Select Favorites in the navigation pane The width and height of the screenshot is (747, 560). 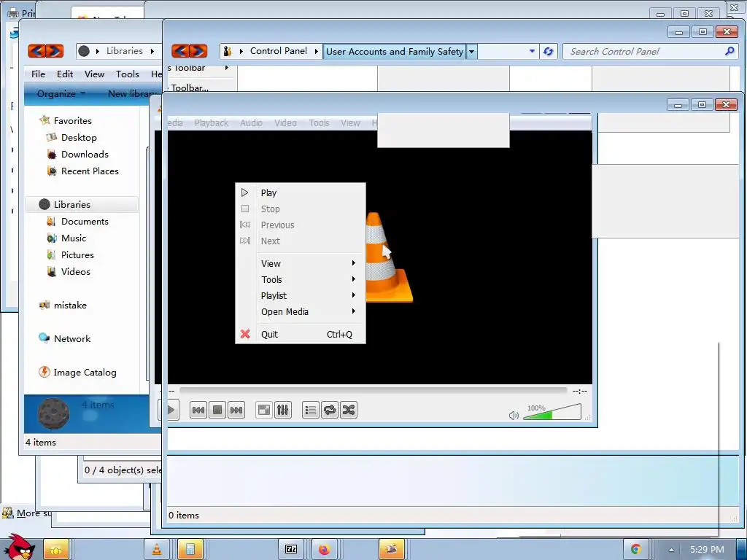point(72,121)
